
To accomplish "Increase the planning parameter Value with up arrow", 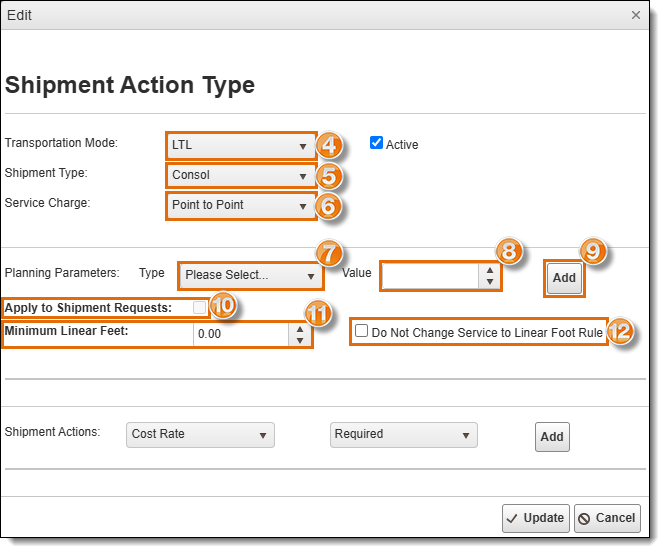I will (490, 270).
